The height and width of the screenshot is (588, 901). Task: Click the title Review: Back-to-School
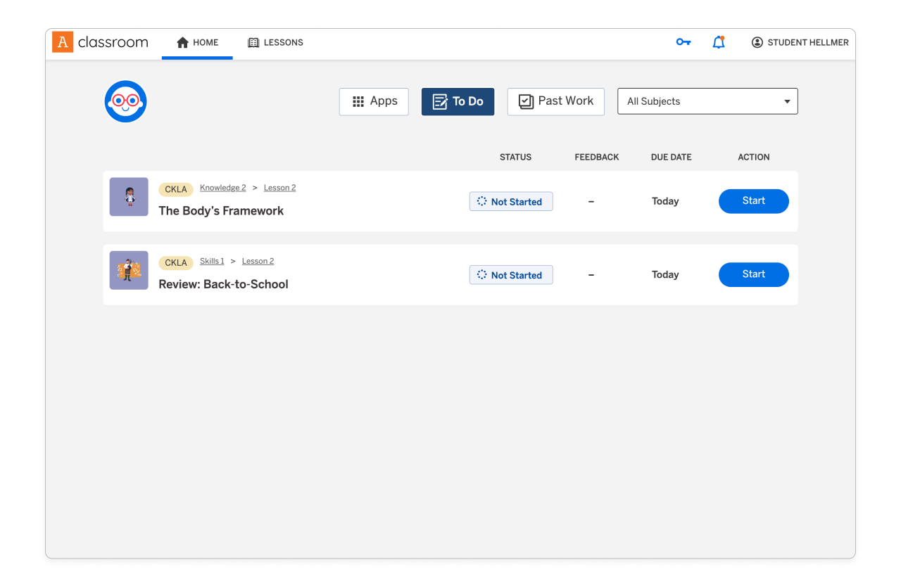tap(223, 284)
